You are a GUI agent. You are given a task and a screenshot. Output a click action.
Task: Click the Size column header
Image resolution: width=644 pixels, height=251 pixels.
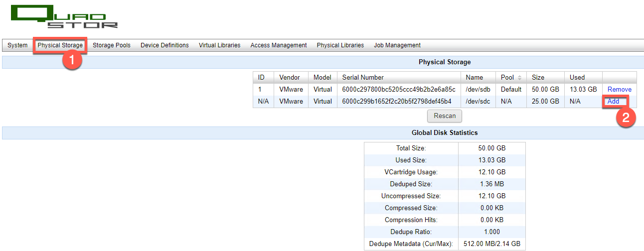point(538,78)
